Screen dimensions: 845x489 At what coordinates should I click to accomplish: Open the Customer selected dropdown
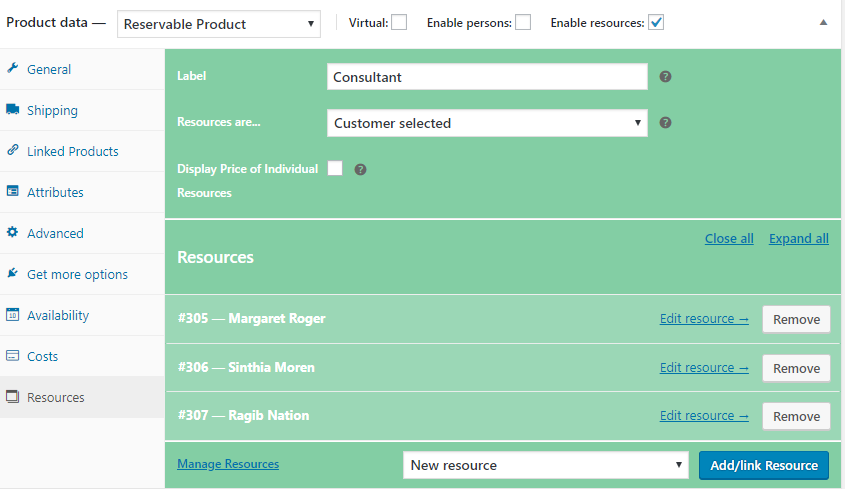point(487,123)
